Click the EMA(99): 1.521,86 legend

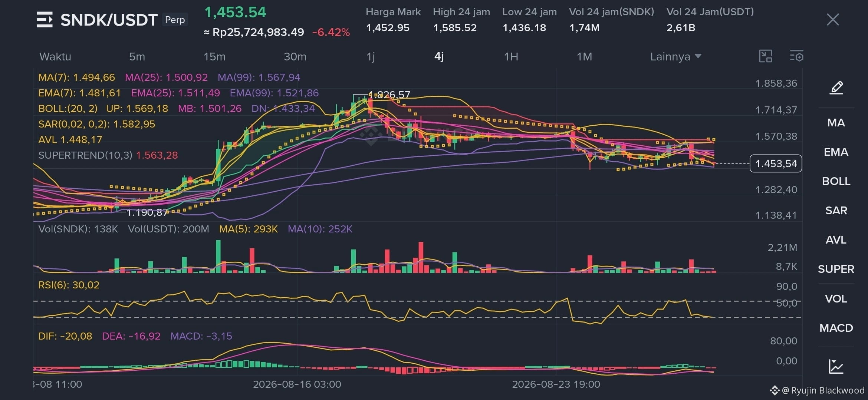(274, 93)
